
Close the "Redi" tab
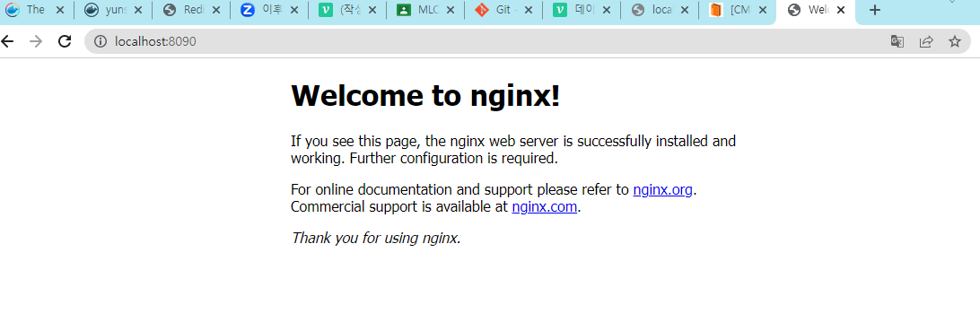216,10
